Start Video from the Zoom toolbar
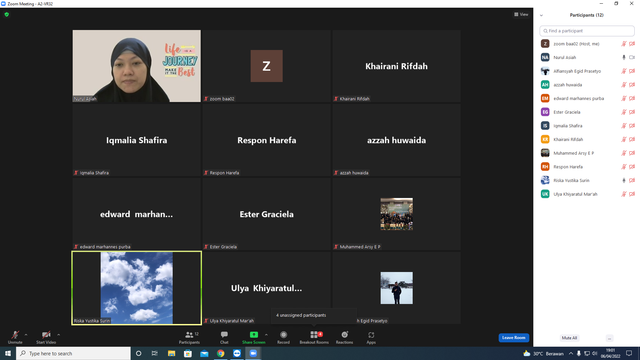640x360 pixels. pos(46,337)
